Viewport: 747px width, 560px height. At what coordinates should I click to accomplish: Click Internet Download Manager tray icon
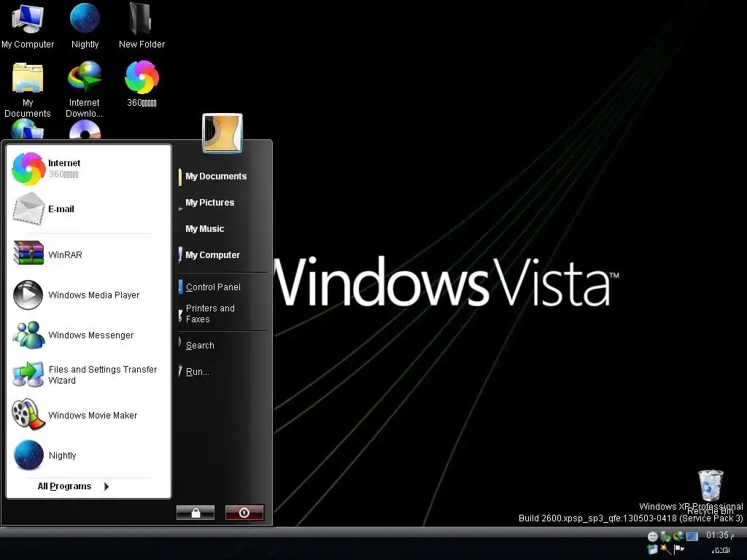point(679,536)
